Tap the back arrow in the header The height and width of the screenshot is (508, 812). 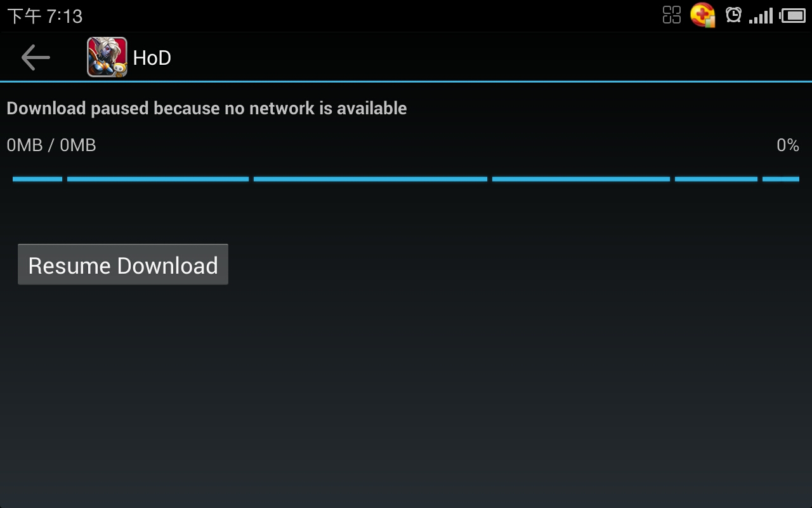36,58
